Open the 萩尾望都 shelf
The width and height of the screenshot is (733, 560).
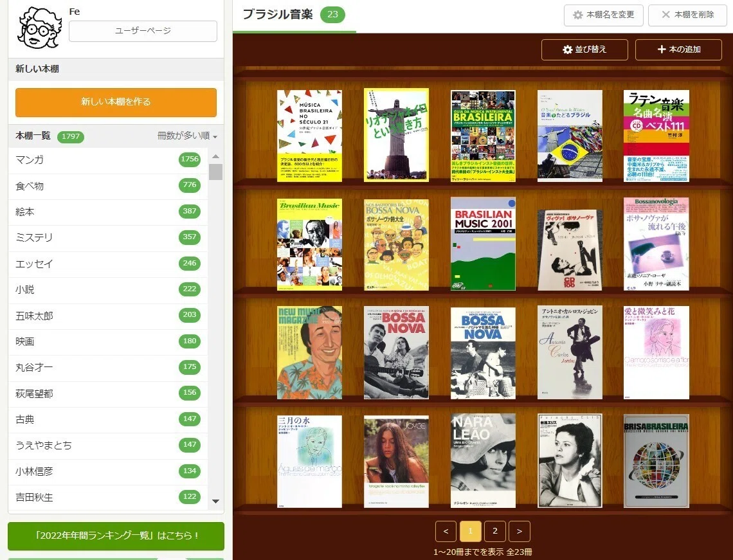[108, 393]
